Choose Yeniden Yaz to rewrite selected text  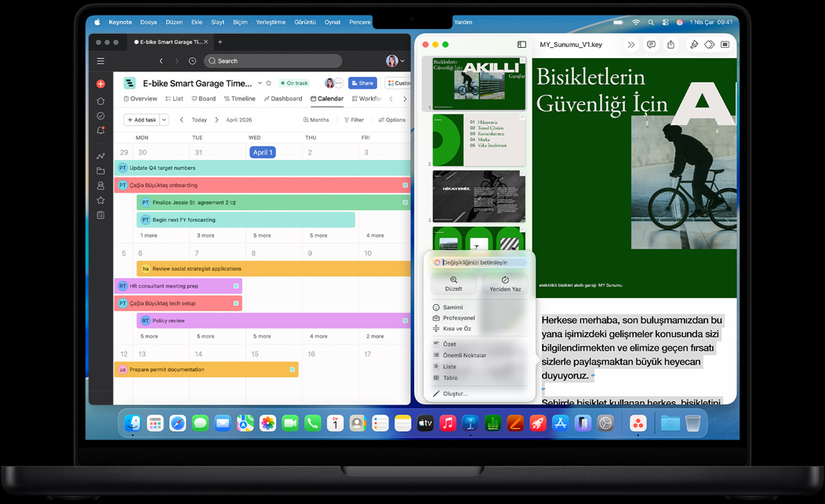(505, 284)
